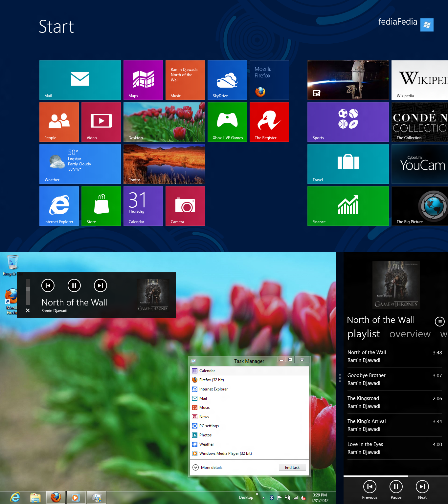Open the Desktop tile with tulips
The width and height of the screenshot is (448, 504).
point(164,122)
